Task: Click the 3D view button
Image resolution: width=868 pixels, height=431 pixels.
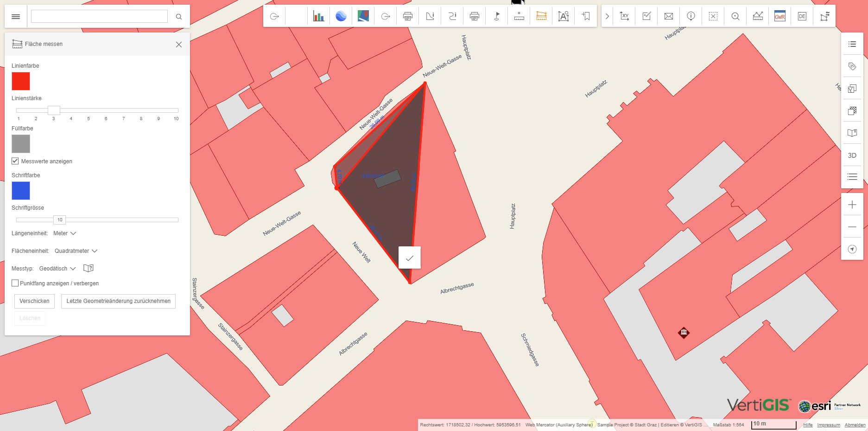Action: pyautogui.click(x=852, y=155)
